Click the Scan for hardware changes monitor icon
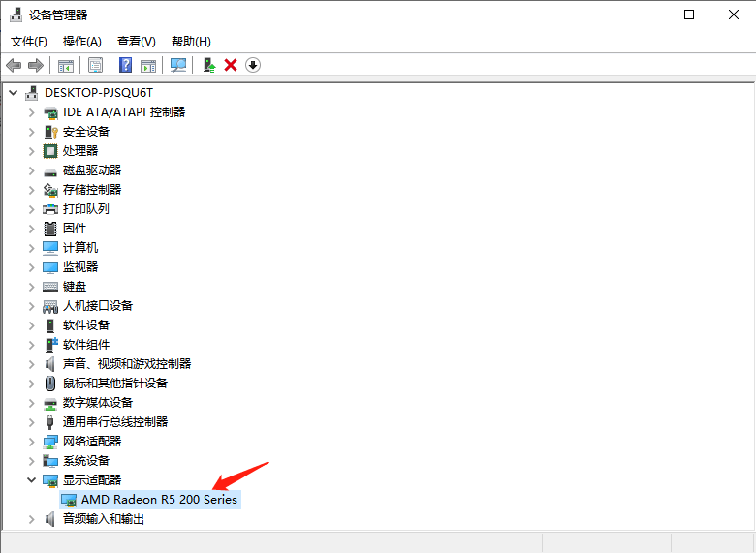The height and width of the screenshot is (553, 756). pos(178,65)
